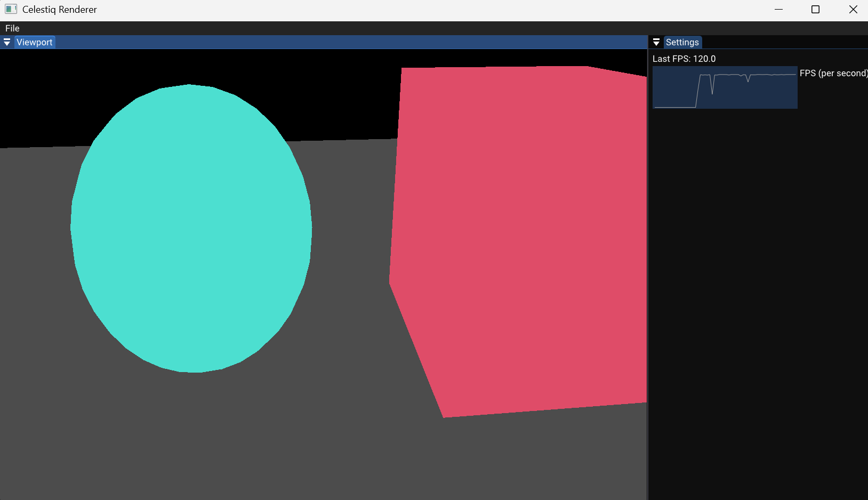
Task: Maximize the Celestiq Renderer window
Action: pyautogui.click(x=815, y=9)
